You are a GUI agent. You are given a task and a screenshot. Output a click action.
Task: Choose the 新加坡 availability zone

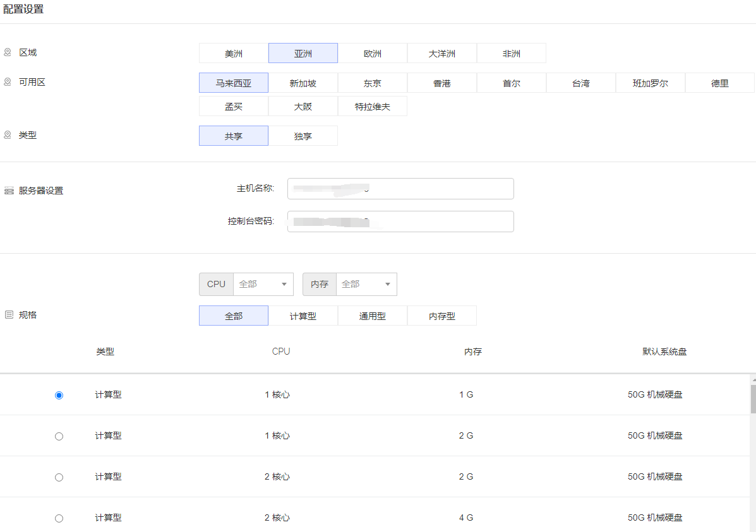click(303, 83)
